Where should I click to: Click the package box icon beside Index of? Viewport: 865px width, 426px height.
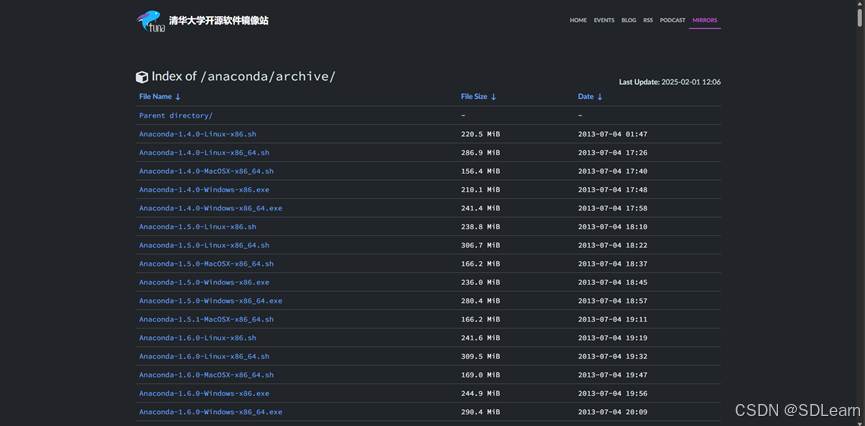142,77
